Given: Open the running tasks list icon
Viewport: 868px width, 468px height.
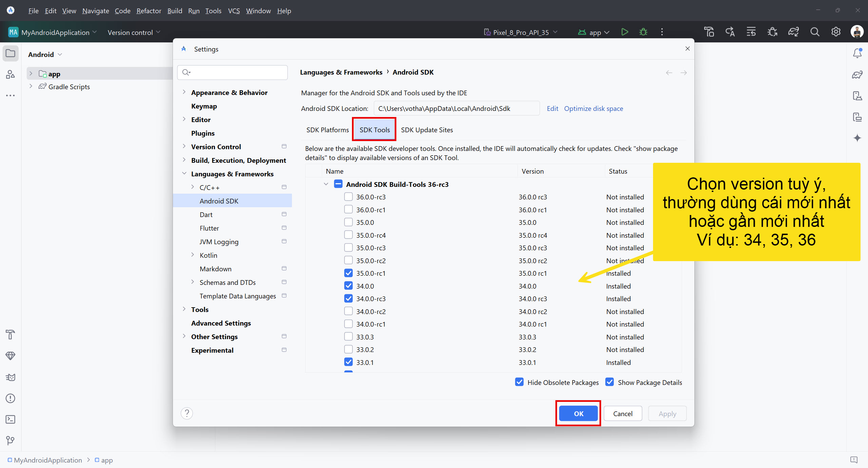Looking at the screenshot, I should pos(751,32).
